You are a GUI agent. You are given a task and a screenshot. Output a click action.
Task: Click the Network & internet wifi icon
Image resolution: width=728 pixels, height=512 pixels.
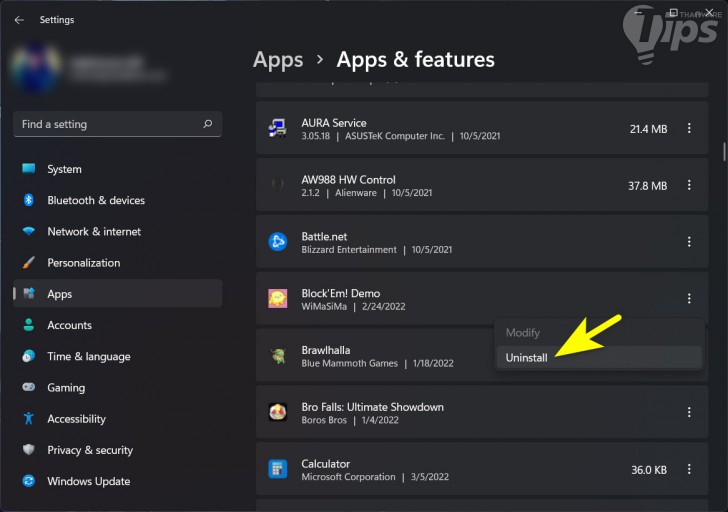tap(29, 231)
